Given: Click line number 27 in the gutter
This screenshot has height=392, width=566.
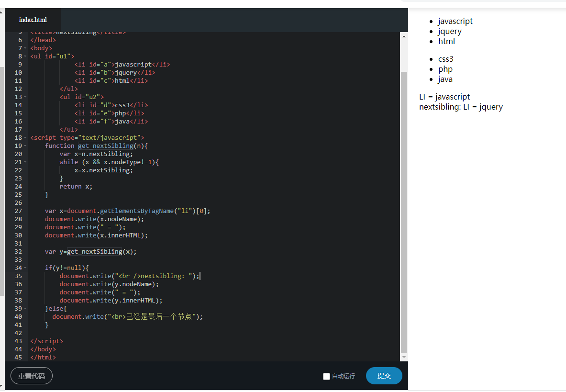Looking at the screenshot, I should pos(18,211).
